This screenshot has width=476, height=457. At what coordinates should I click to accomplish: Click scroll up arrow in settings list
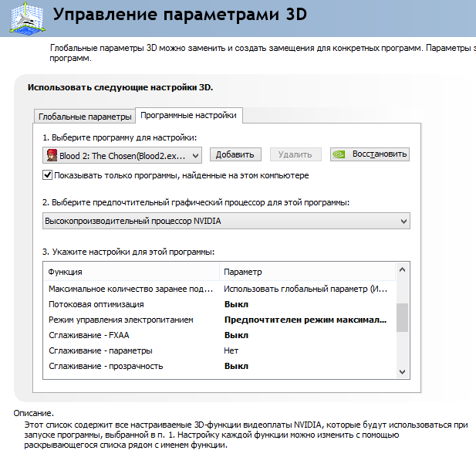click(402, 270)
